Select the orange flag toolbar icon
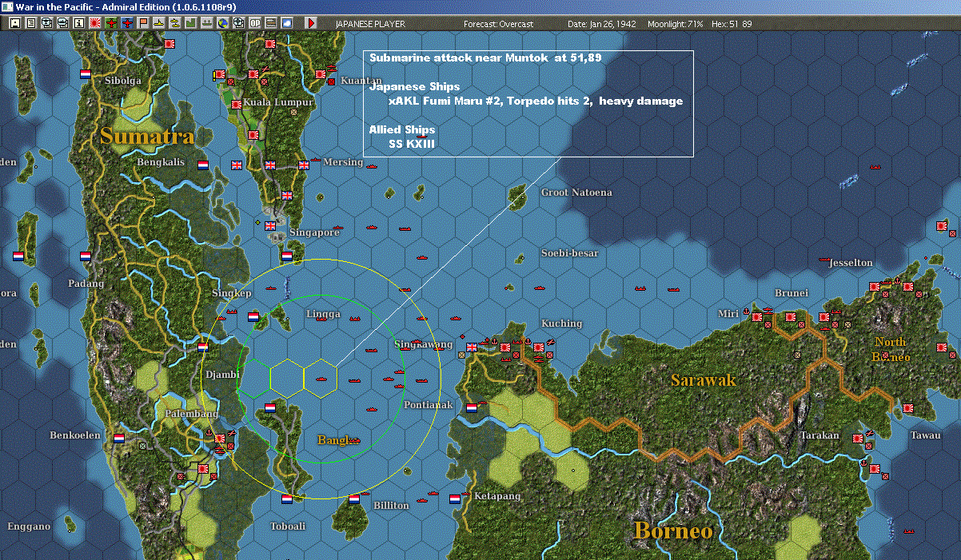The image size is (961, 560). [144, 23]
